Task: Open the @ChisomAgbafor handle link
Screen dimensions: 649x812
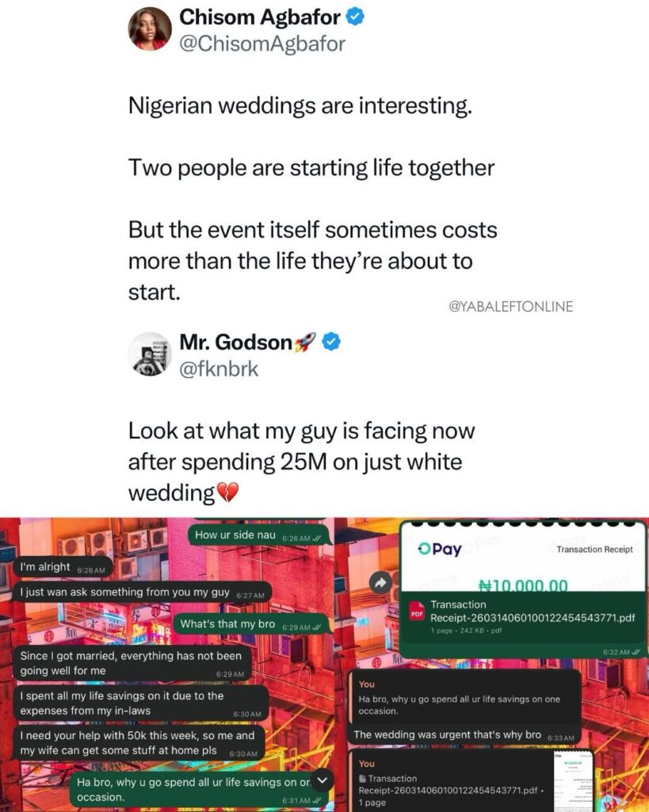Action: click(x=262, y=44)
